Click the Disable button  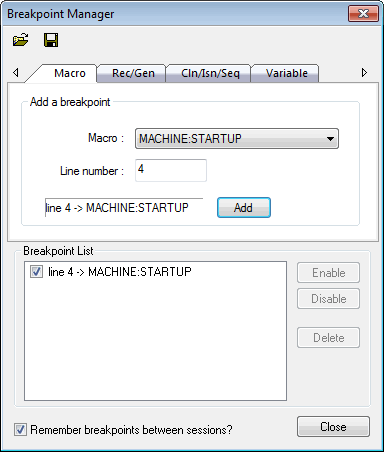(x=328, y=299)
